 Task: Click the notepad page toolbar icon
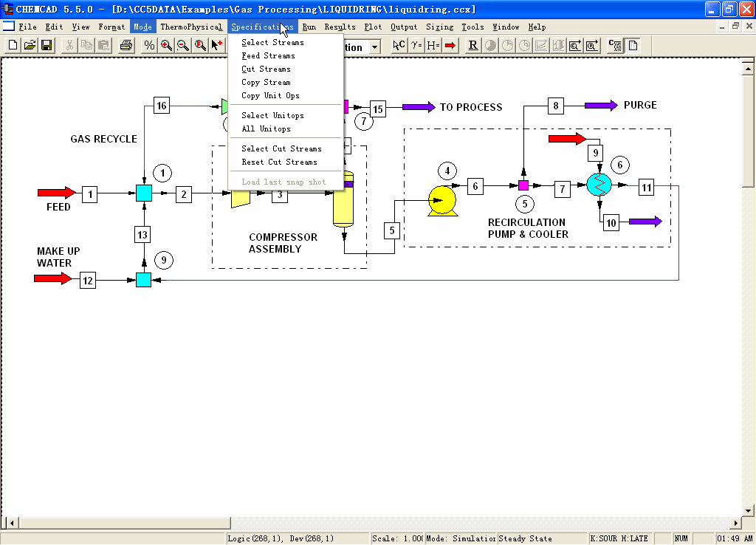[x=633, y=45]
